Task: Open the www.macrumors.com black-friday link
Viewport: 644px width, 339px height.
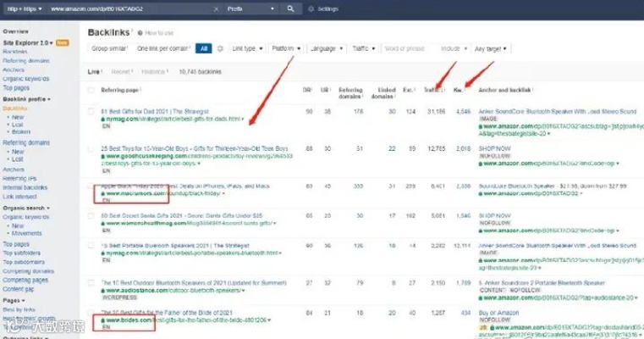Action: click(163, 193)
